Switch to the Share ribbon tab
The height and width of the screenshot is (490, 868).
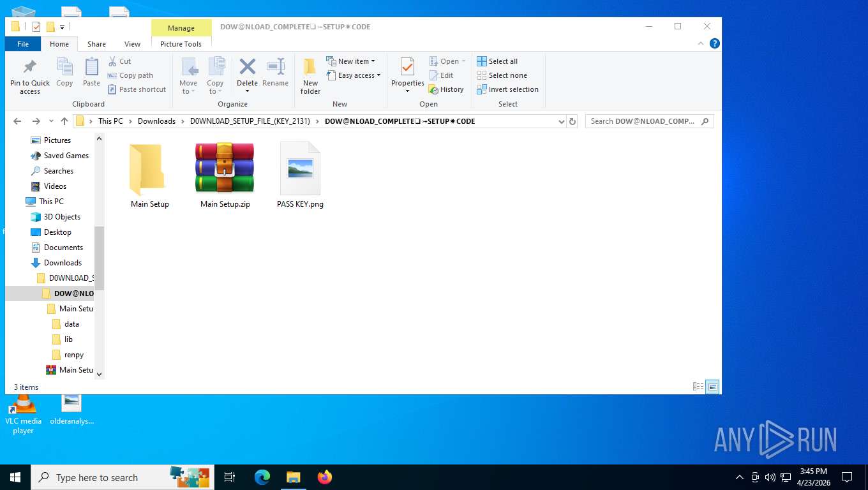coord(96,44)
